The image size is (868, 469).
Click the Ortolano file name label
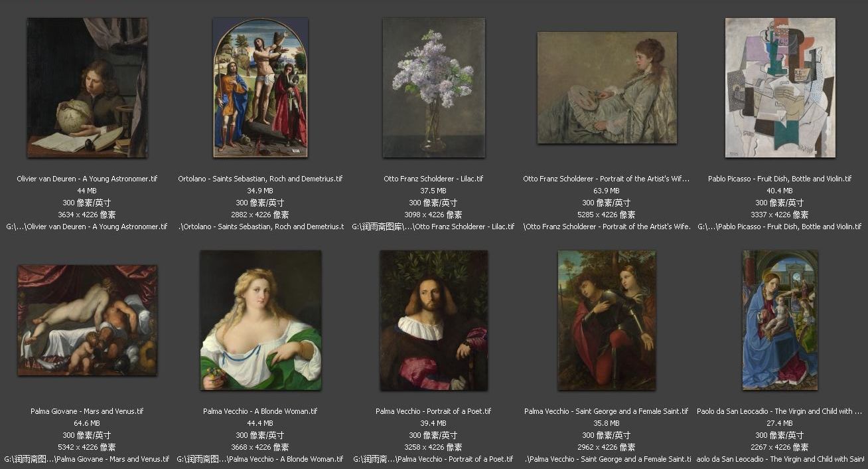(x=260, y=179)
